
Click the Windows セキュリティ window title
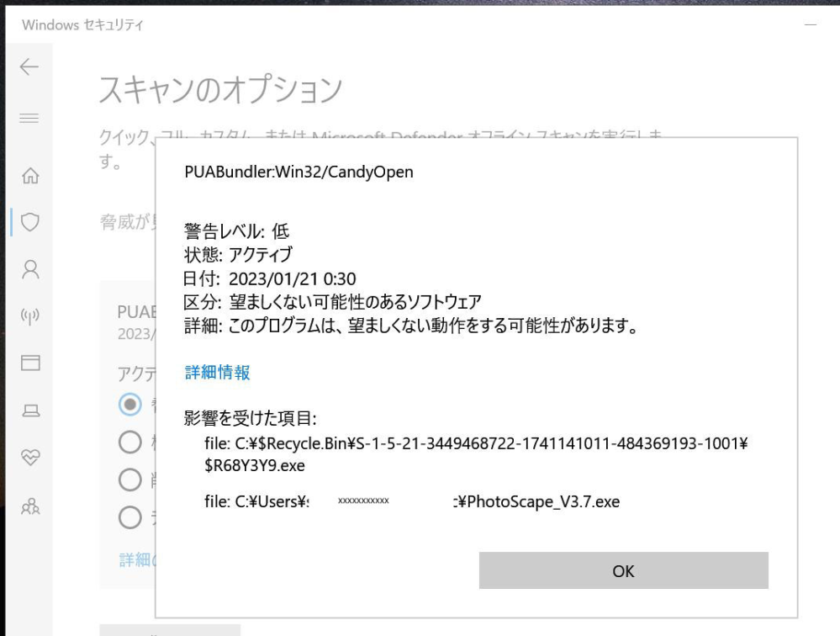(x=82, y=24)
